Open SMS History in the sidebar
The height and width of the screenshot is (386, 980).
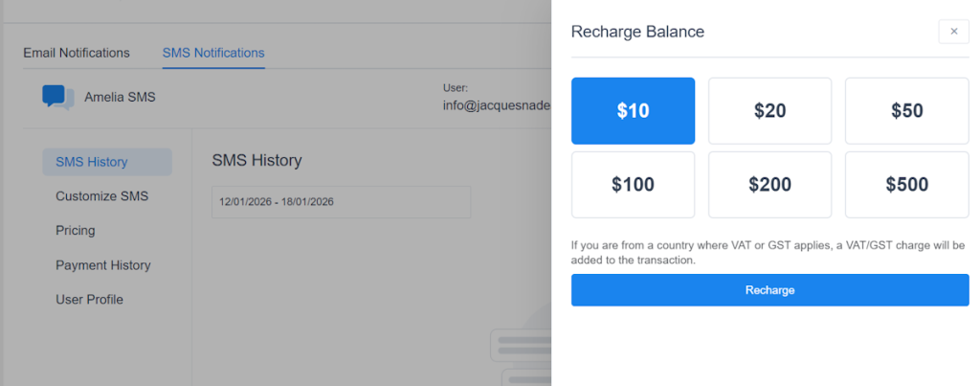coord(92,162)
